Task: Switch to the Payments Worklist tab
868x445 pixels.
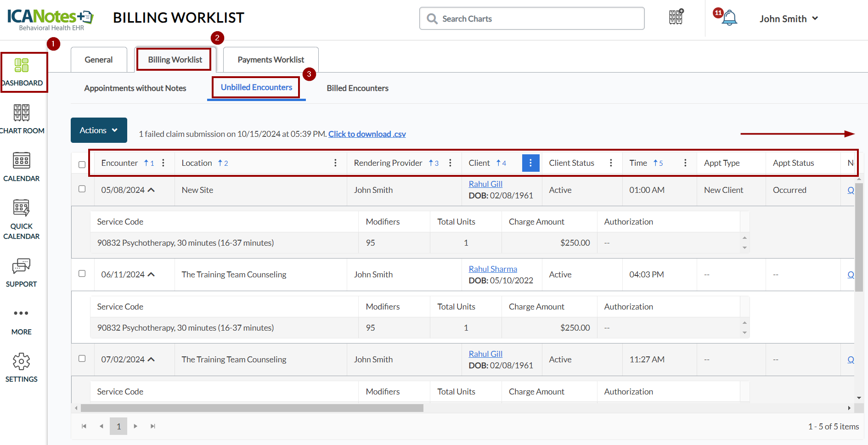Action: click(x=271, y=60)
